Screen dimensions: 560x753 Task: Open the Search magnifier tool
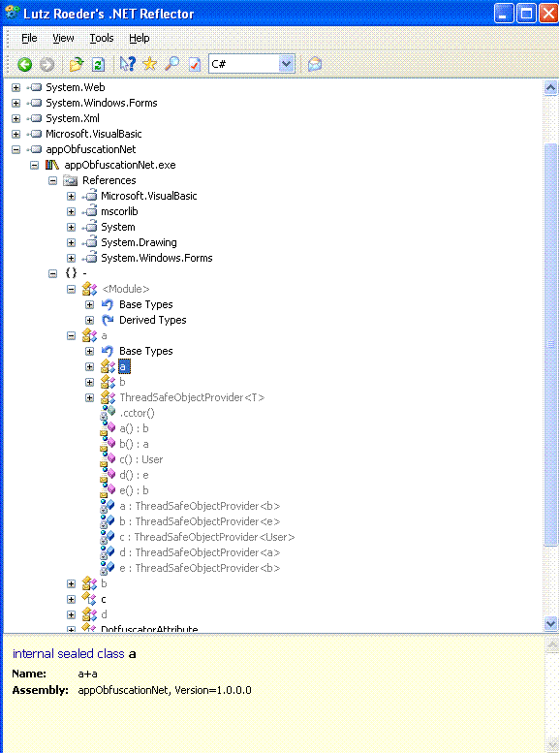click(x=171, y=64)
